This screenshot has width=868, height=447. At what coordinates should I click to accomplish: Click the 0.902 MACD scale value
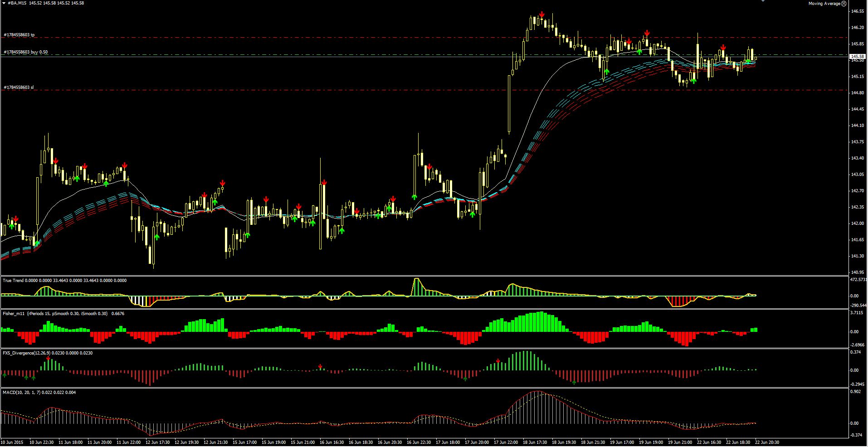pyautogui.click(x=854, y=392)
